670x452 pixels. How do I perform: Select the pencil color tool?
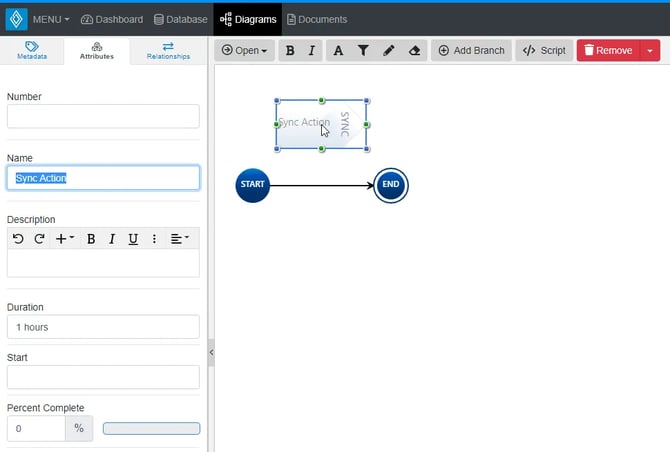point(388,50)
